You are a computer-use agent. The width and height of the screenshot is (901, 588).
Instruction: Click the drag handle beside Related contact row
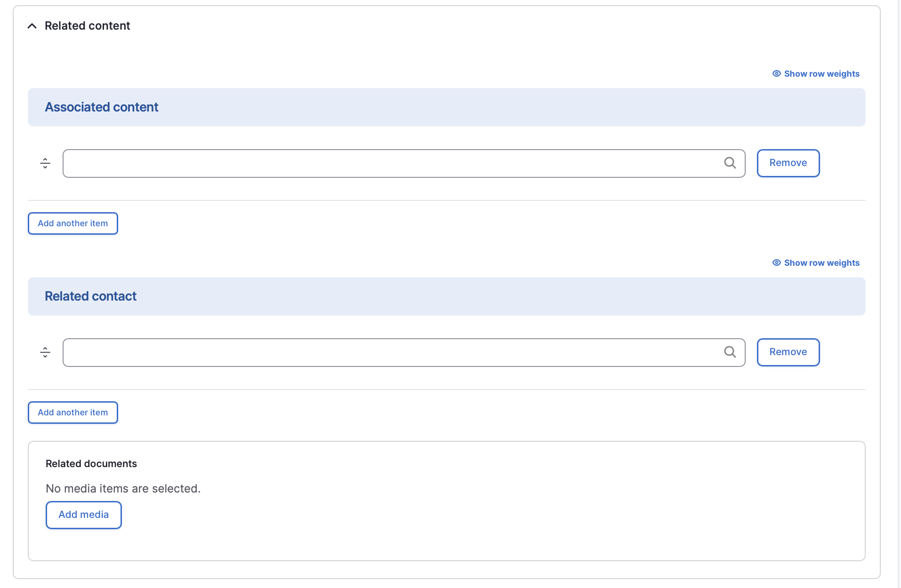[x=45, y=352]
